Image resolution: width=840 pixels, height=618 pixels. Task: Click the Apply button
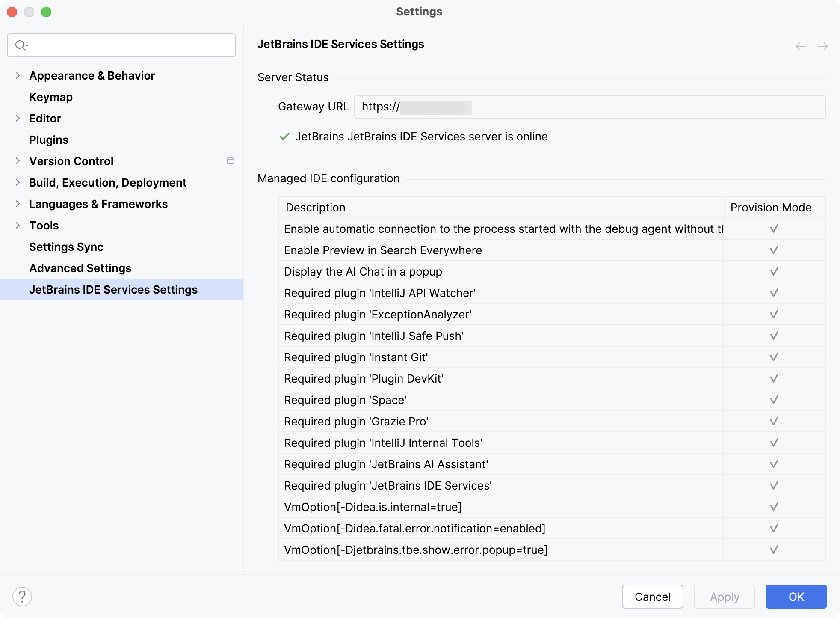(724, 597)
